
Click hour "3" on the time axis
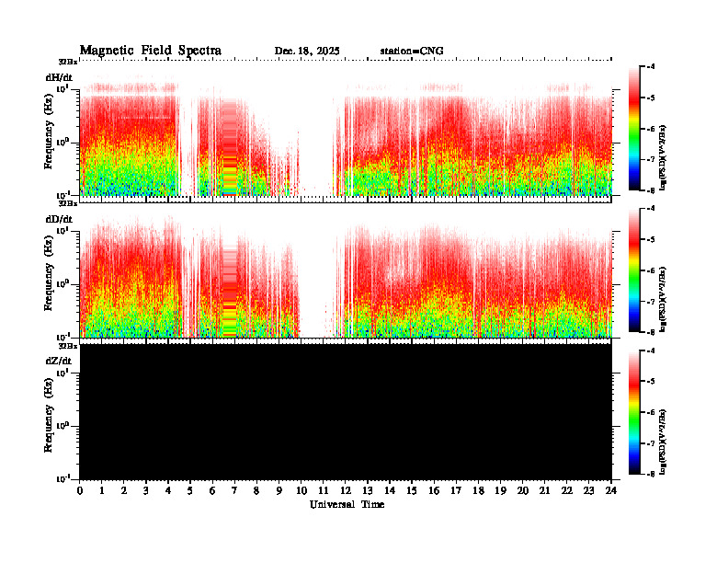tap(146, 490)
